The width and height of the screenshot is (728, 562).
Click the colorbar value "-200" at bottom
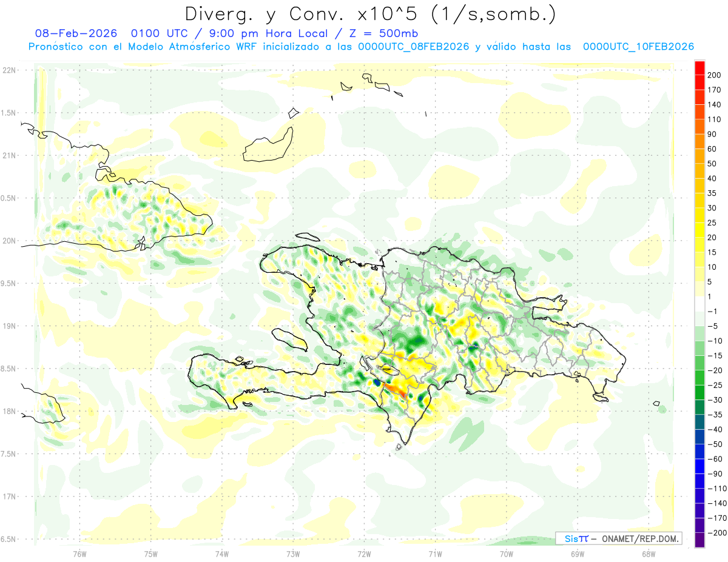tap(717, 532)
